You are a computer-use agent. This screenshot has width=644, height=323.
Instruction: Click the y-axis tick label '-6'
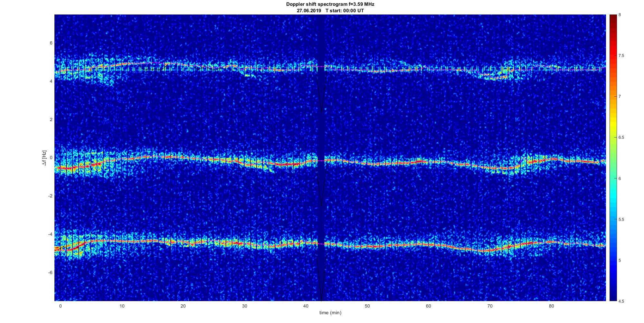(51, 272)
